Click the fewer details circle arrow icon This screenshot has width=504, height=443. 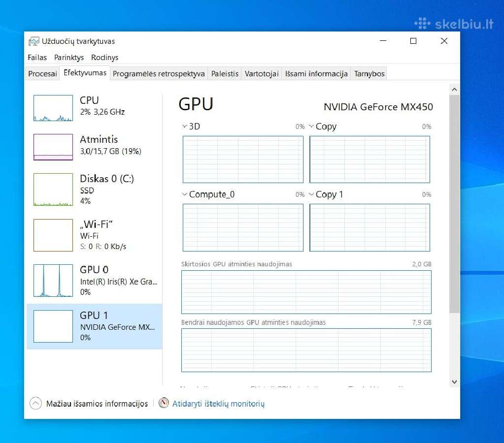(x=35, y=403)
